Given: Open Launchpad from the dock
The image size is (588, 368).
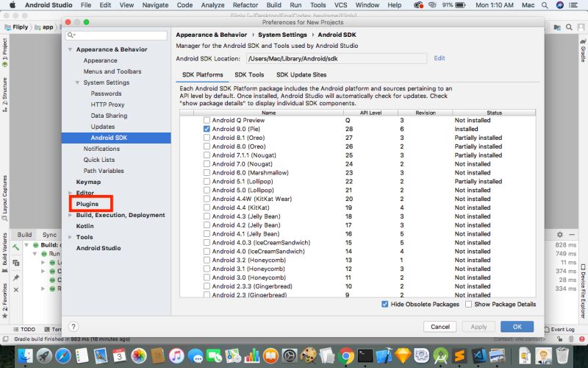Looking at the screenshot, I should [44, 355].
